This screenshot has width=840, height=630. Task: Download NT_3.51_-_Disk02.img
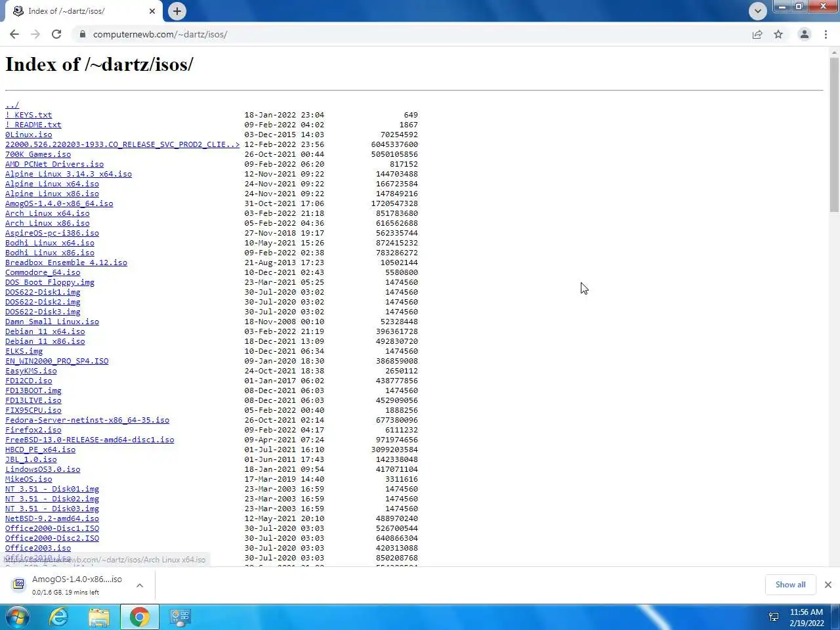[52, 499]
